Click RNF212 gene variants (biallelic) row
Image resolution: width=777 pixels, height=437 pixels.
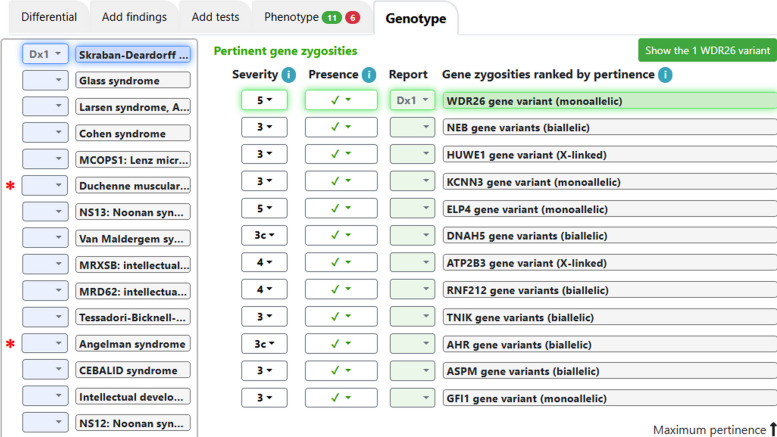click(610, 290)
